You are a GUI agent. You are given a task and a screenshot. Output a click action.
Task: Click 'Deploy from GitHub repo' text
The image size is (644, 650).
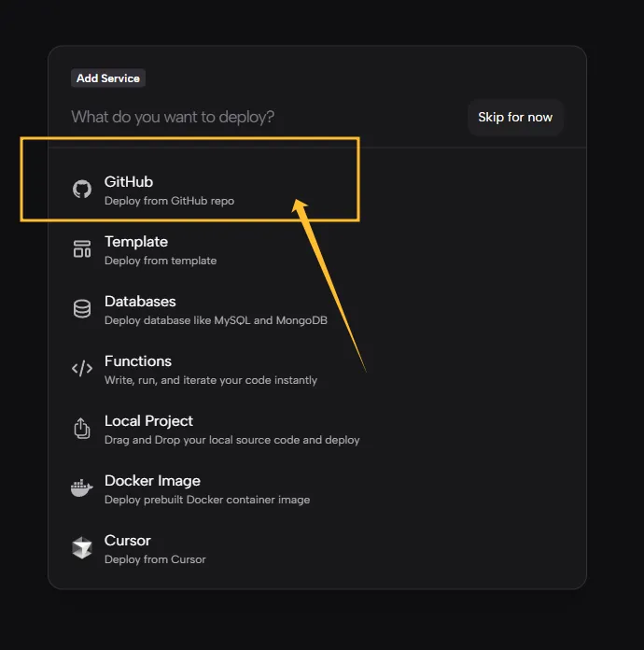(x=169, y=201)
